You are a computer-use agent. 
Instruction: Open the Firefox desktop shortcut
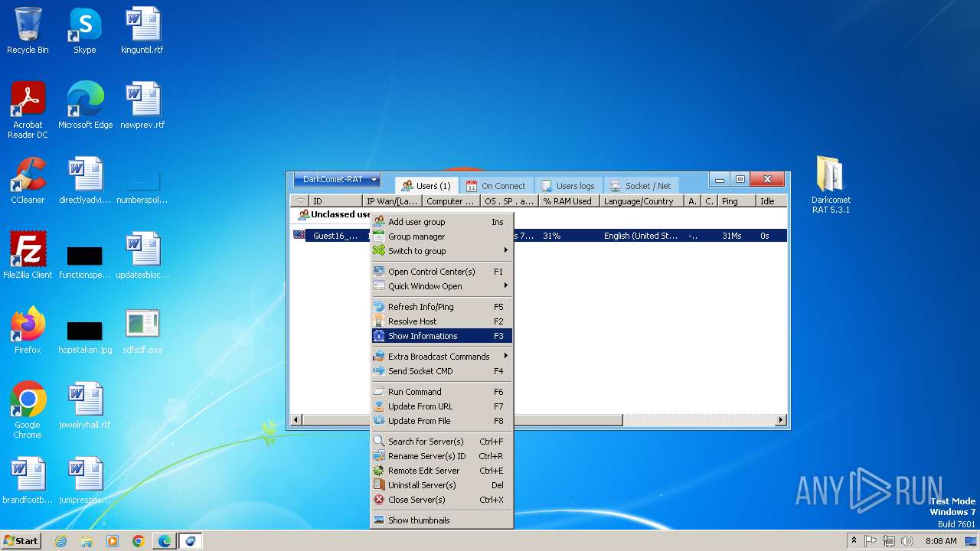tap(28, 331)
